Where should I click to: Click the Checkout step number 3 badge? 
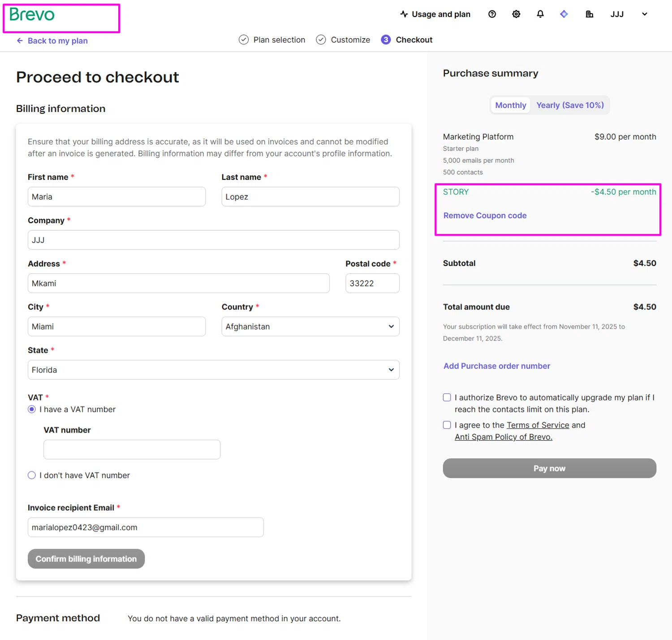[386, 39]
